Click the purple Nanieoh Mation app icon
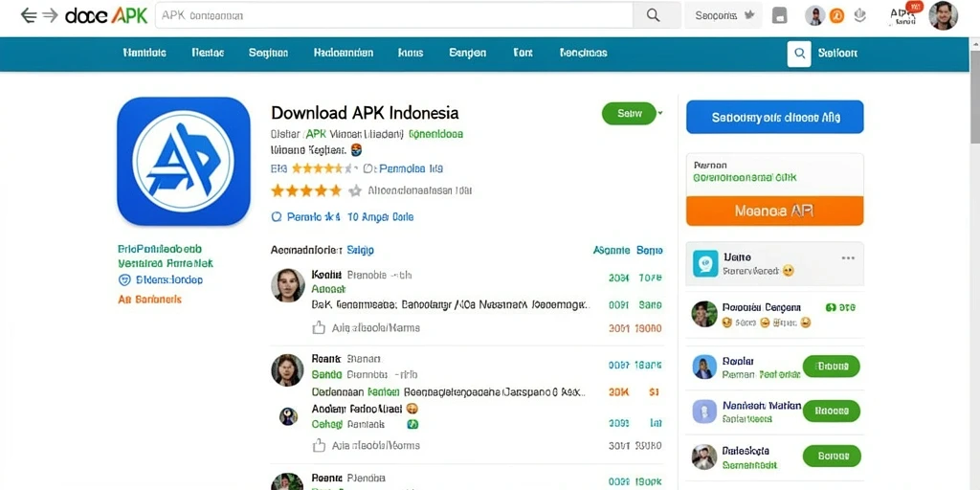Viewport: 980px width, 490px height. [704, 412]
